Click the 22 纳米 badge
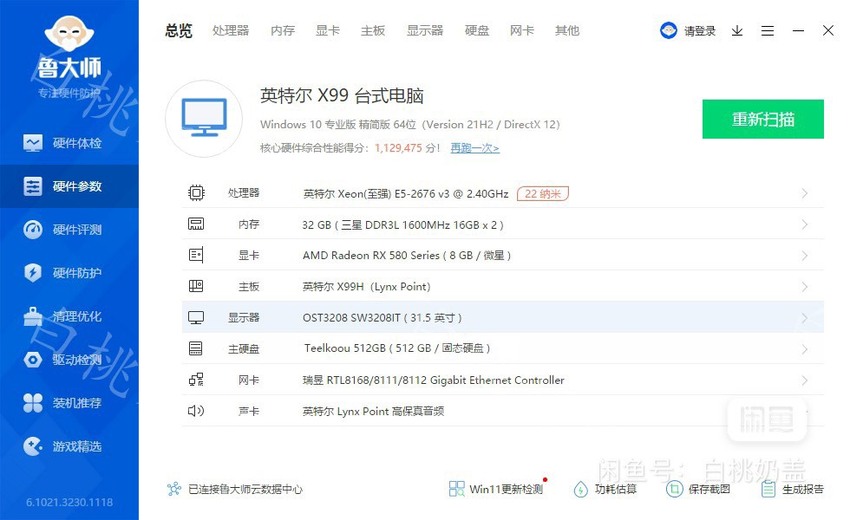 [x=543, y=194]
